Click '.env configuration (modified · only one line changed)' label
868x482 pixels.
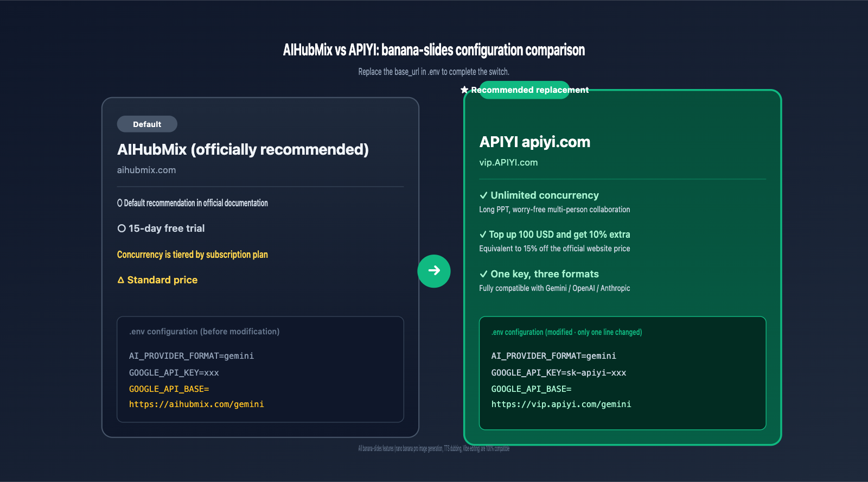pyautogui.click(x=567, y=332)
